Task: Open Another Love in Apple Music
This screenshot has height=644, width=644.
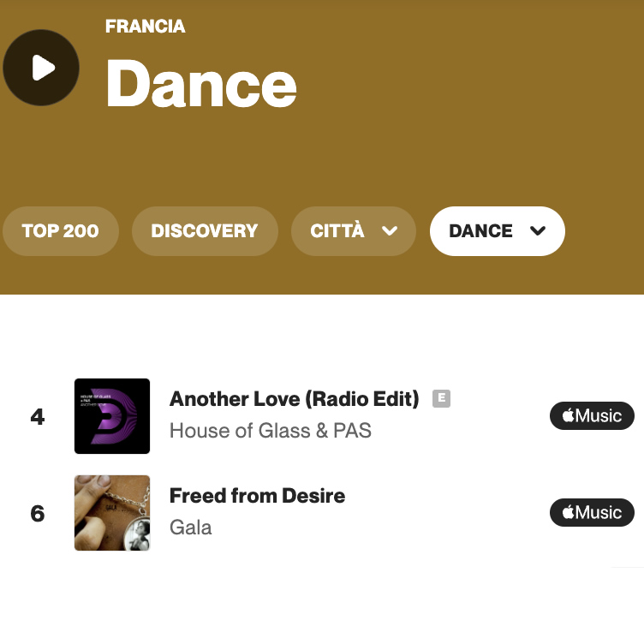Action: pyautogui.click(x=592, y=416)
